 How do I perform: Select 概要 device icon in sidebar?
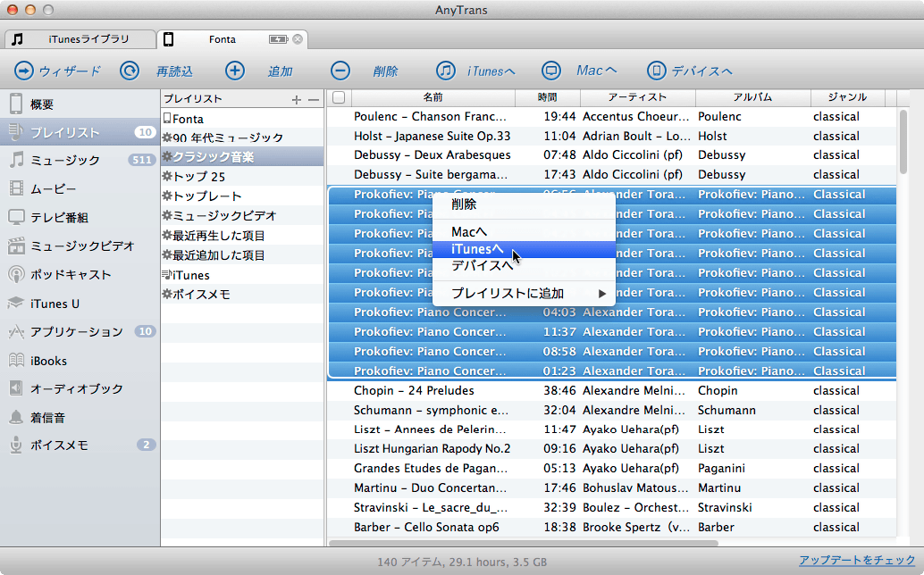click(x=16, y=104)
